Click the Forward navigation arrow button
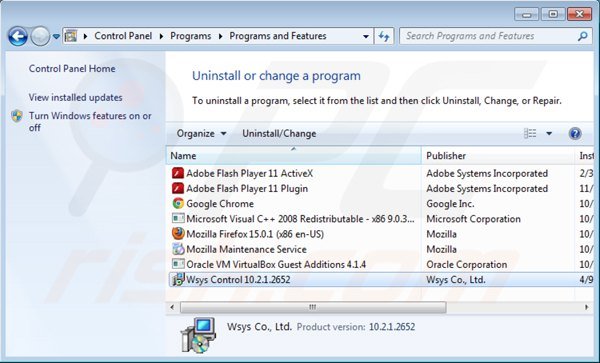 pyautogui.click(x=40, y=37)
